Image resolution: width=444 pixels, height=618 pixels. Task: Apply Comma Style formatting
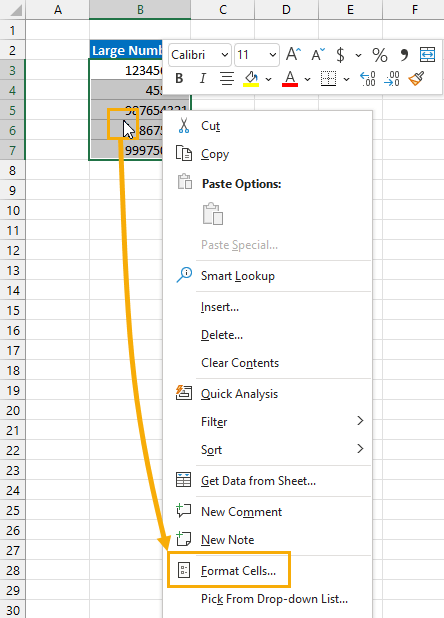tap(404, 55)
